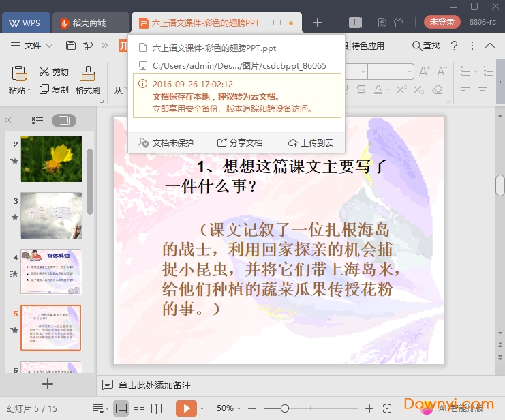Click the vertical scrollbar thumb on right
The width and height of the screenshot is (505, 420).
pos(500,185)
